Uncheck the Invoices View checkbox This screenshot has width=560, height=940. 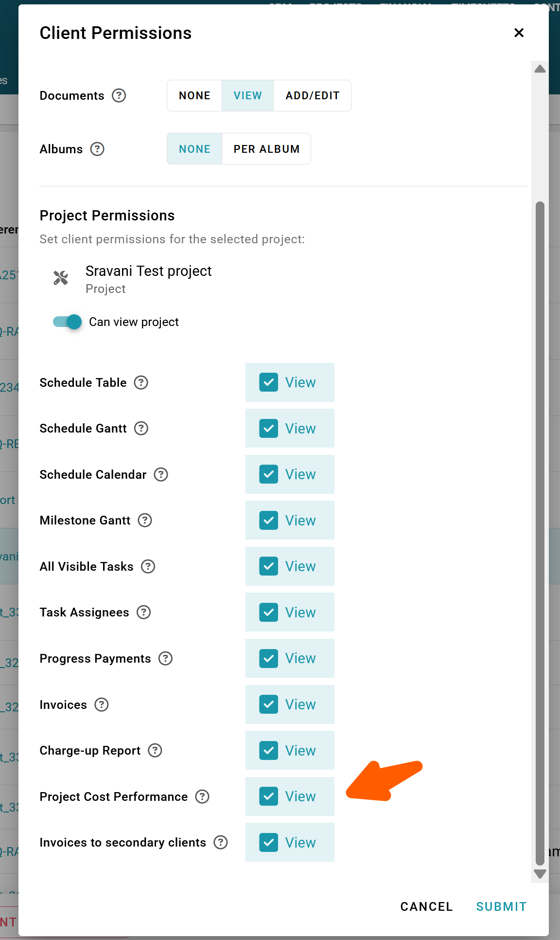tap(268, 704)
